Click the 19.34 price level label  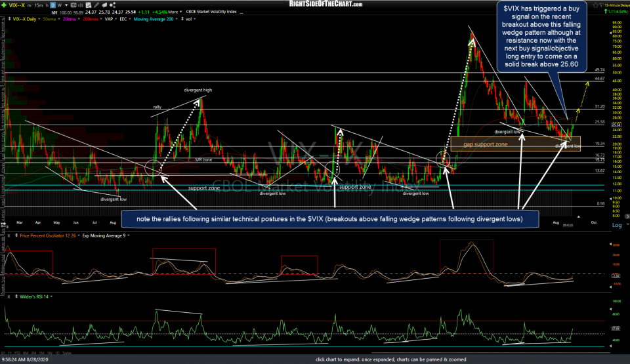point(599,144)
